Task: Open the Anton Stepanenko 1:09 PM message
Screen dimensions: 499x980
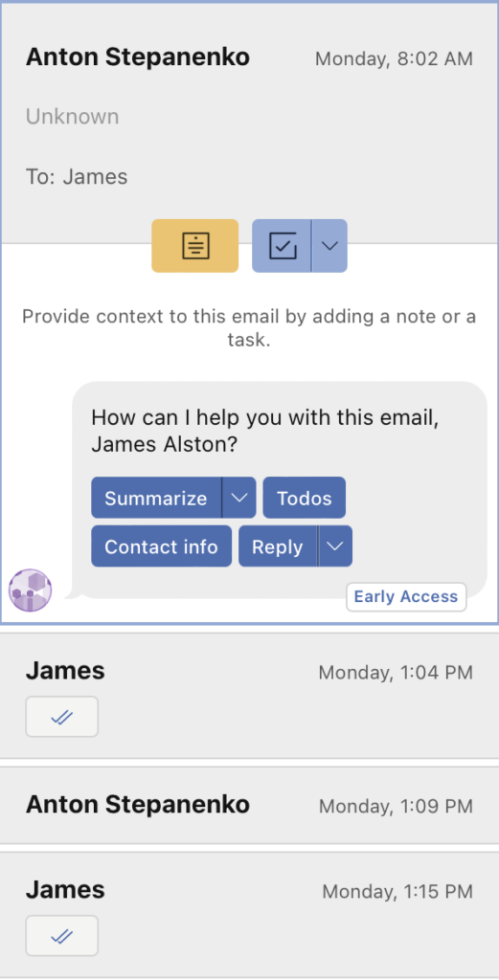Action: click(249, 806)
